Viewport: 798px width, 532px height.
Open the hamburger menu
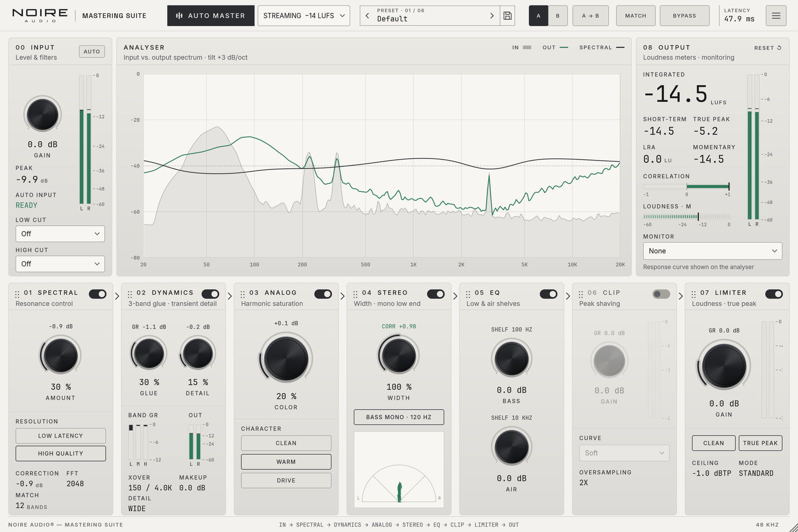pyautogui.click(x=776, y=15)
